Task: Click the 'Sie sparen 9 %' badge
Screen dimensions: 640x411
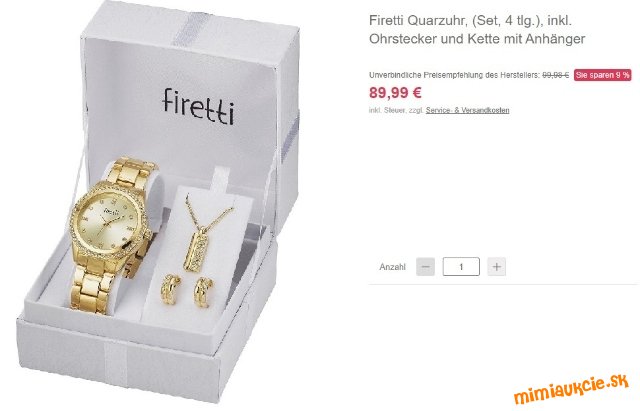Action: 602,75
